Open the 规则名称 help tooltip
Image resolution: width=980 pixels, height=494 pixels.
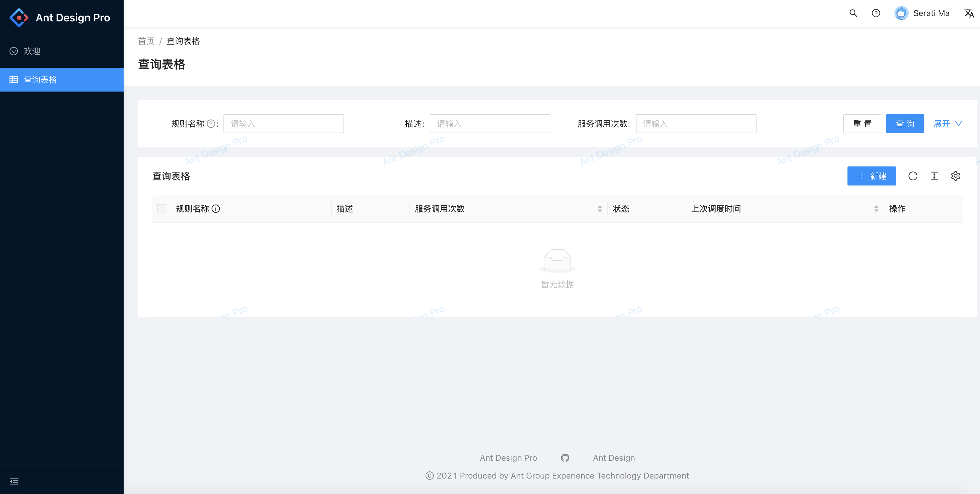coord(216,209)
